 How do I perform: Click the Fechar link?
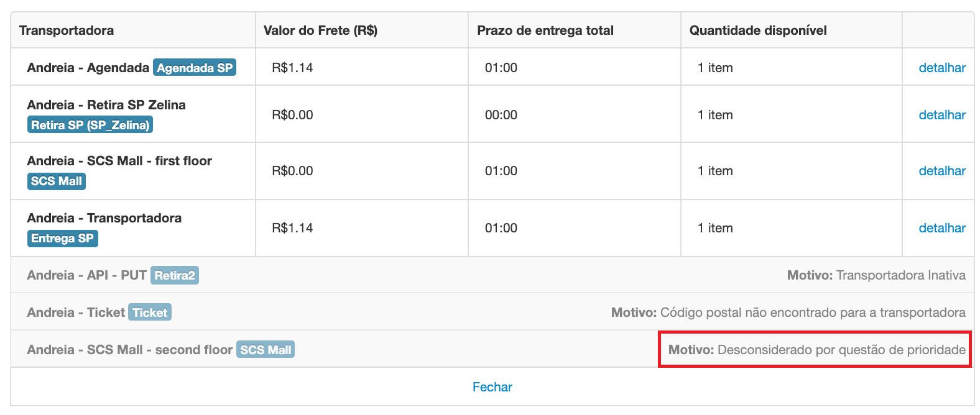click(492, 387)
